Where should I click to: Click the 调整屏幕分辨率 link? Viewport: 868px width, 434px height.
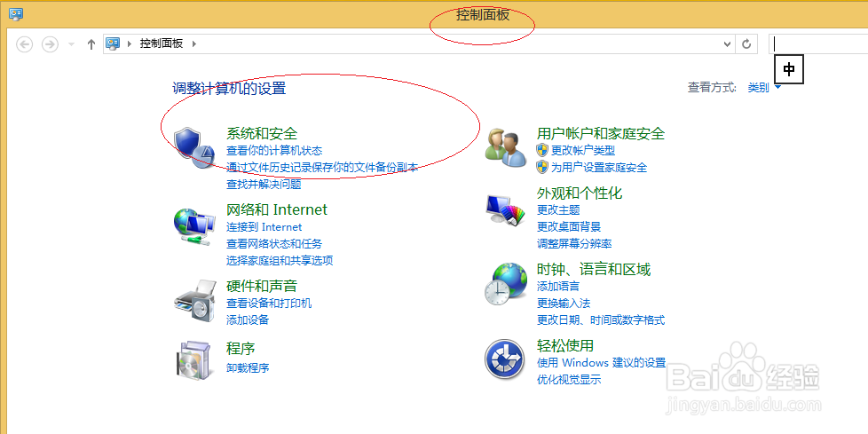(574, 243)
